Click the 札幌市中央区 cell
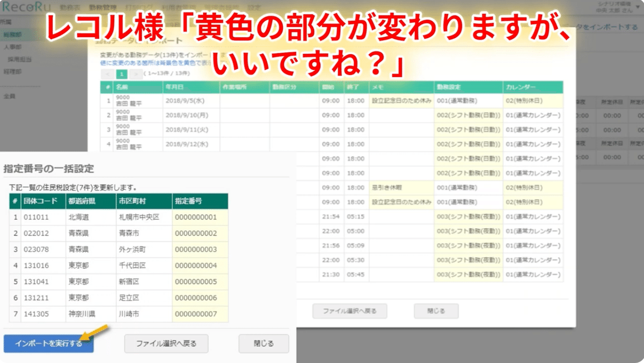The height and width of the screenshot is (363, 644). click(144, 217)
